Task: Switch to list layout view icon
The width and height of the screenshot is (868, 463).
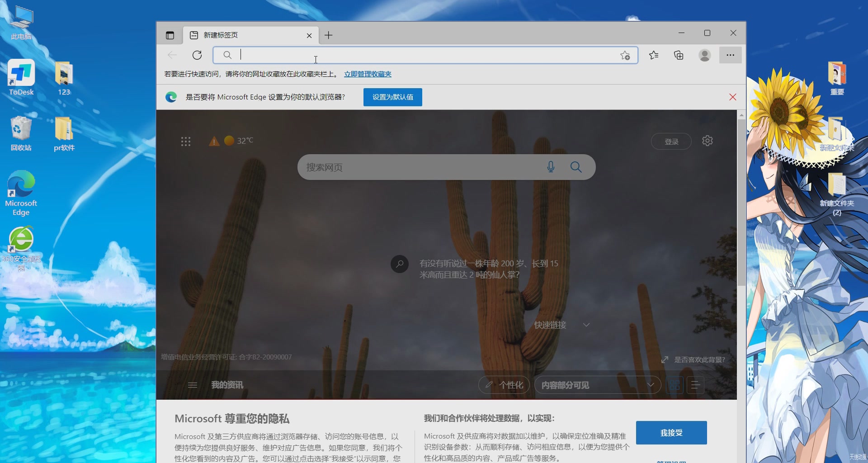Action: [695, 385]
